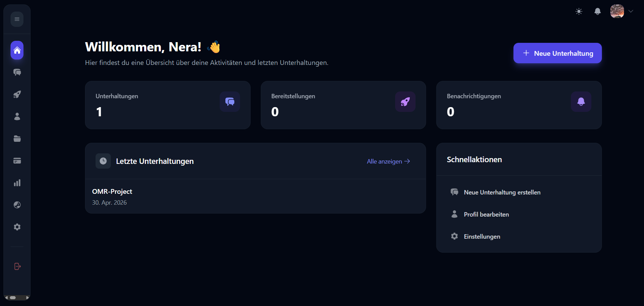The width and height of the screenshot is (644, 306).
Task: Open the billing card icon in the sidebar
Action: [x=17, y=161]
